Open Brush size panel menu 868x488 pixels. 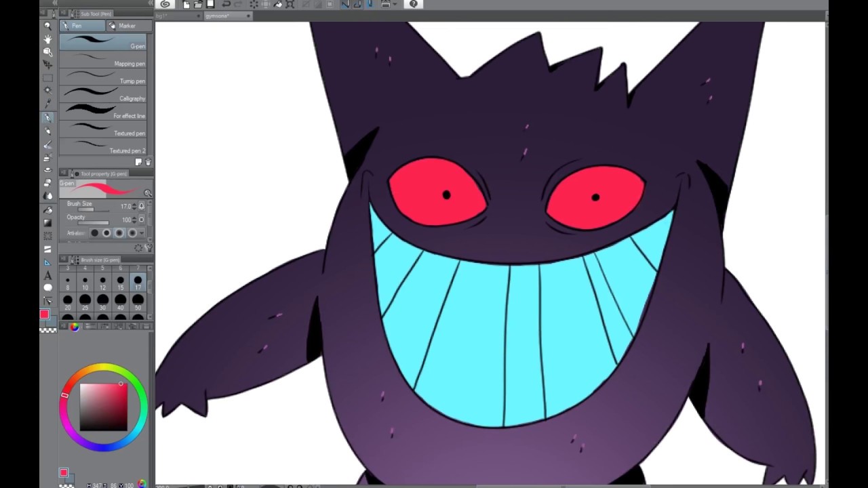point(64,258)
